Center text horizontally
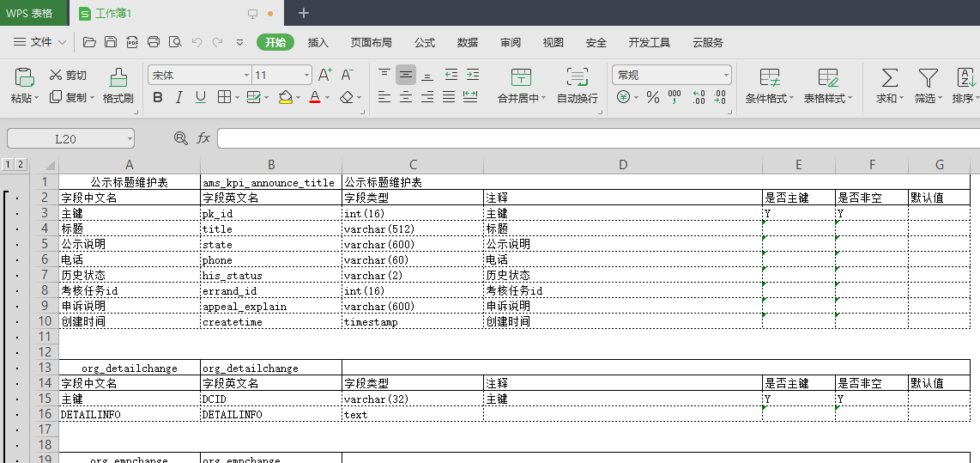 point(406,97)
